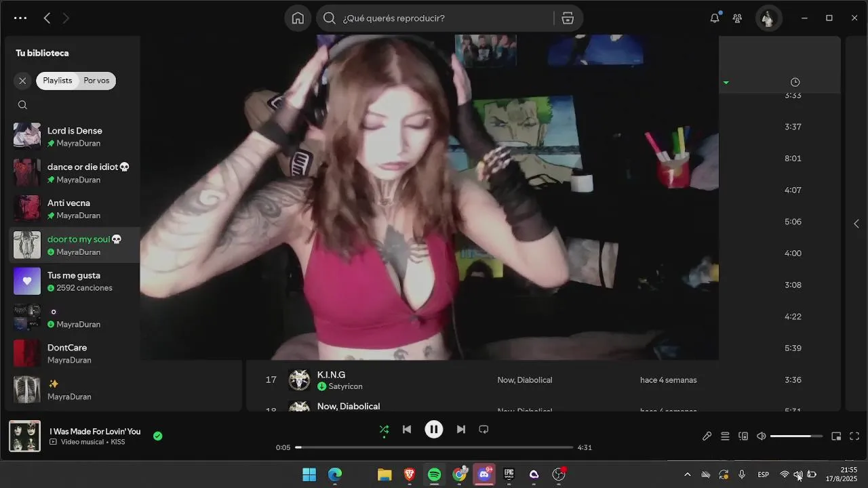Enter full screen view
The width and height of the screenshot is (868, 488).
pyautogui.click(x=854, y=436)
